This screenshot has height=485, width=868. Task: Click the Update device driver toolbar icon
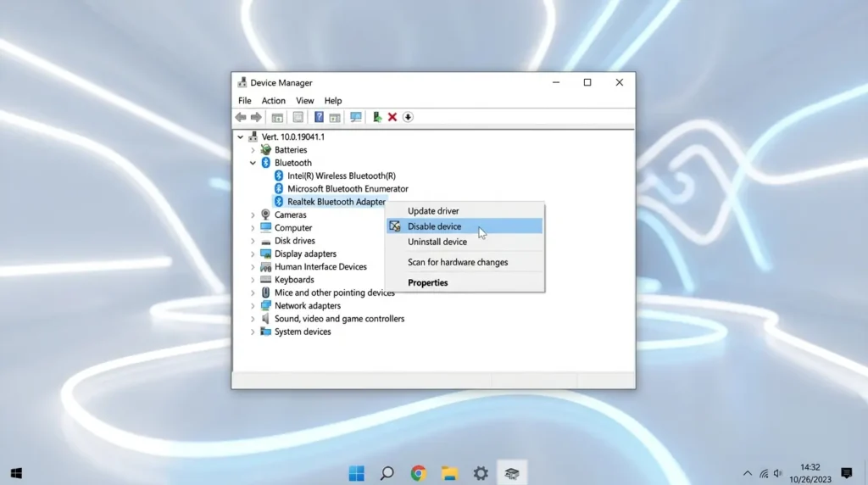[377, 117]
